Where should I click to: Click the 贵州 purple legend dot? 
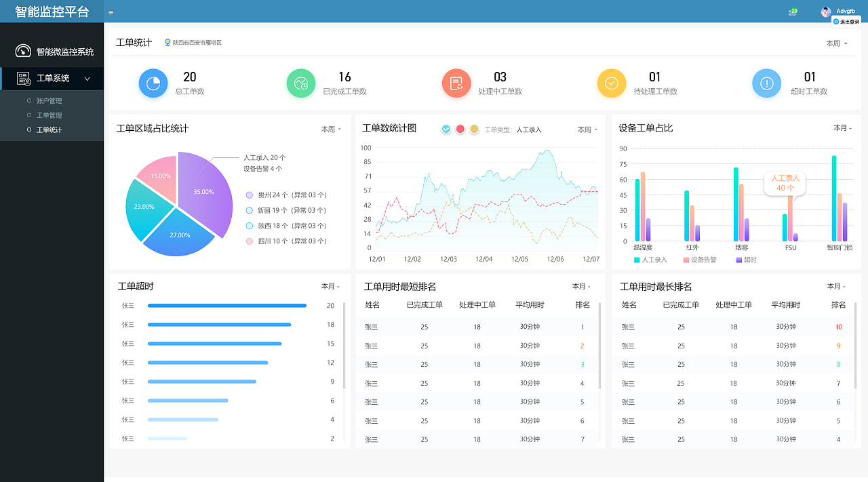(x=250, y=195)
